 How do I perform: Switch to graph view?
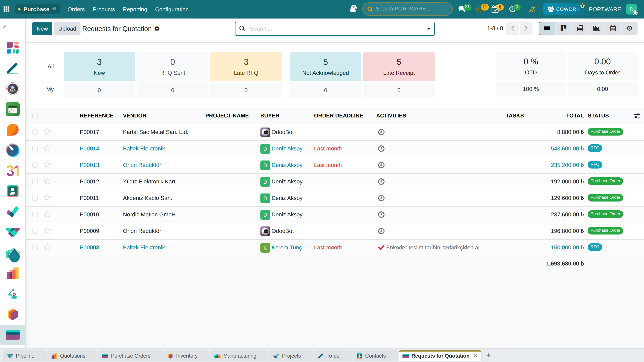pyautogui.click(x=596, y=29)
